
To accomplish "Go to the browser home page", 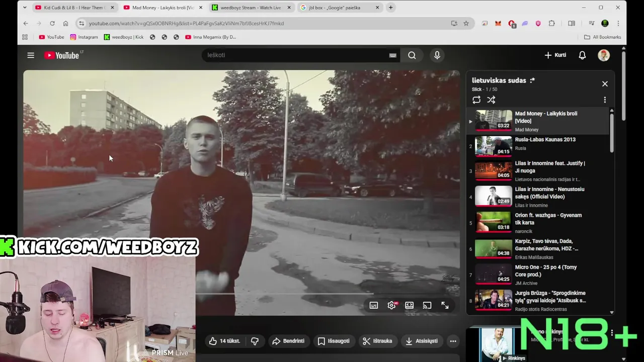I will [x=65, y=23].
